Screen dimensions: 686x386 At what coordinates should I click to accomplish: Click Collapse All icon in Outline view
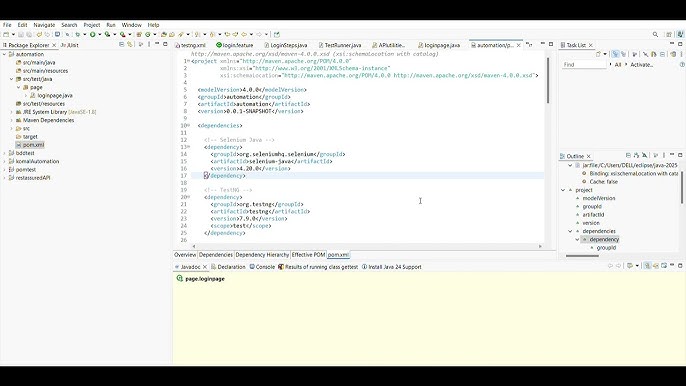[628, 155]
